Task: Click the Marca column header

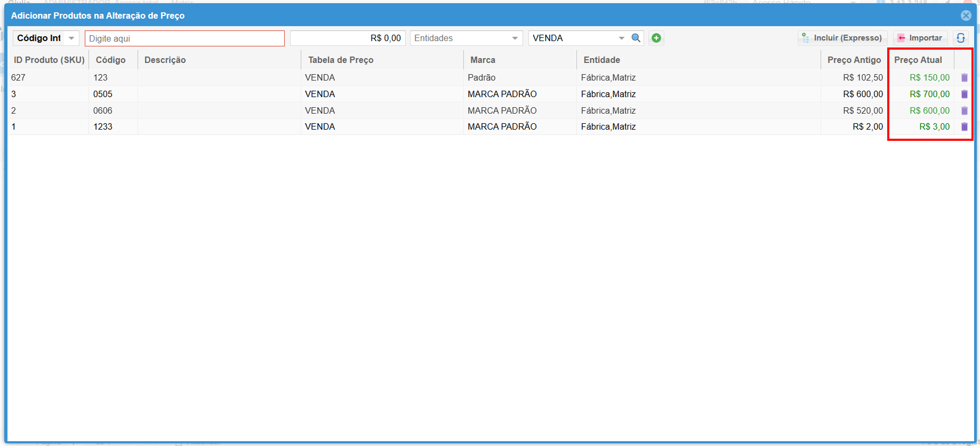Action: (x=483, y=60)
